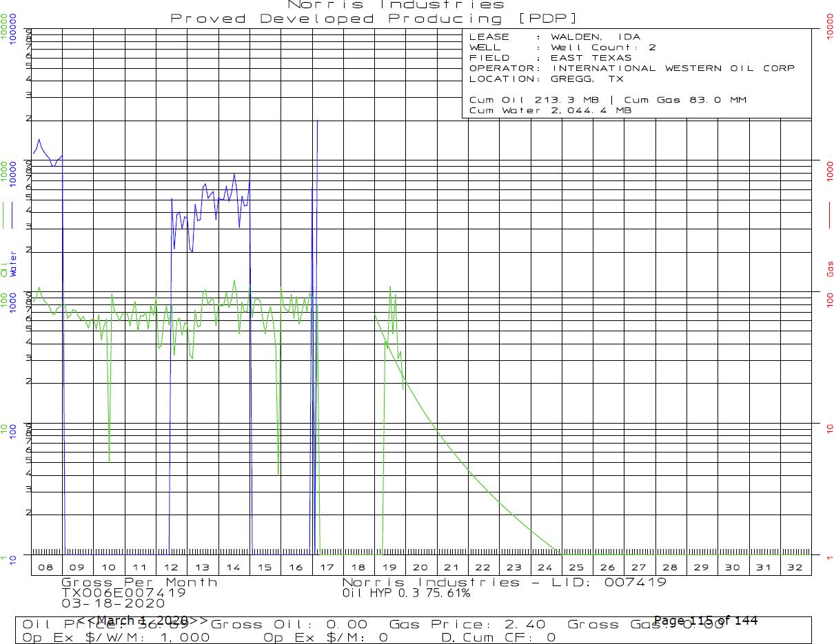Image resolution: width=834 pixels, height=644 pixels.
Task: Select the year 12 axis label
Action: click(x=171, y=568)
